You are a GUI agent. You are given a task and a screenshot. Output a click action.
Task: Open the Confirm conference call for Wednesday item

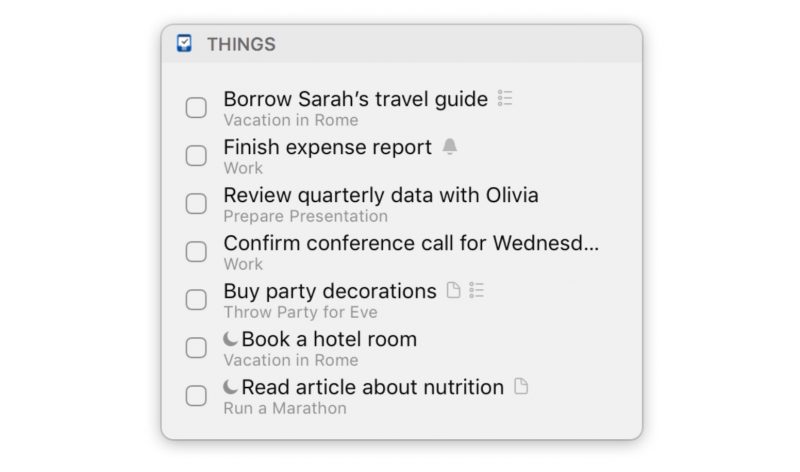point(411,243)
